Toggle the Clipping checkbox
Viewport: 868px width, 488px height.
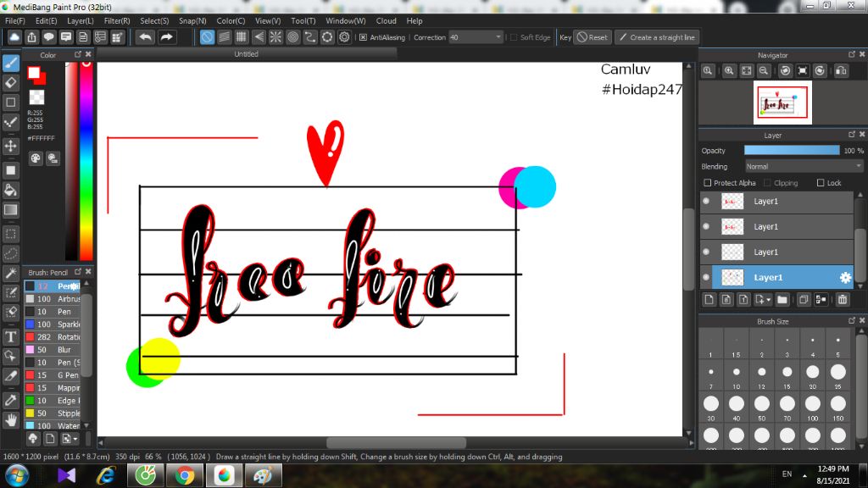(767, 183)
